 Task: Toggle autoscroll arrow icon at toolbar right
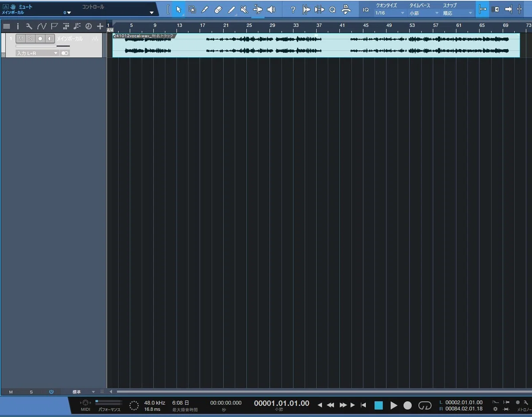(509, 9)
